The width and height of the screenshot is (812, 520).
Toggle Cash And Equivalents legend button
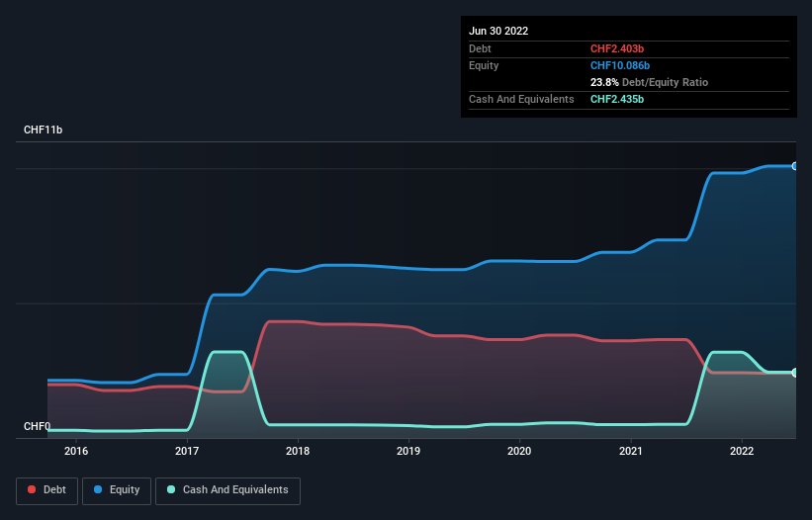(x=227, y=490)
